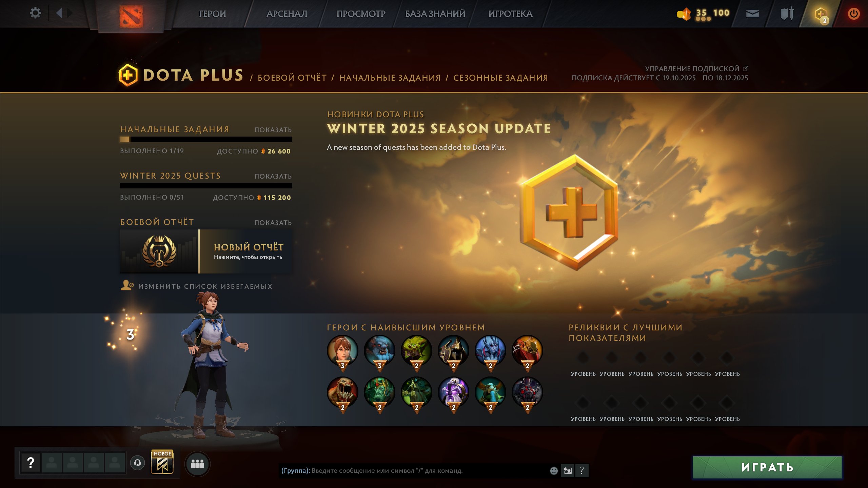
Task: Click the Dota 2 logo home button
Action: tap(131, 16)
